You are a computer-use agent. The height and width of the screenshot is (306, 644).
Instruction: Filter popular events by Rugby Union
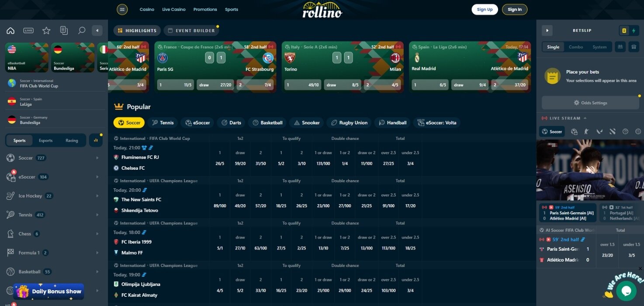tap(349, 123)
